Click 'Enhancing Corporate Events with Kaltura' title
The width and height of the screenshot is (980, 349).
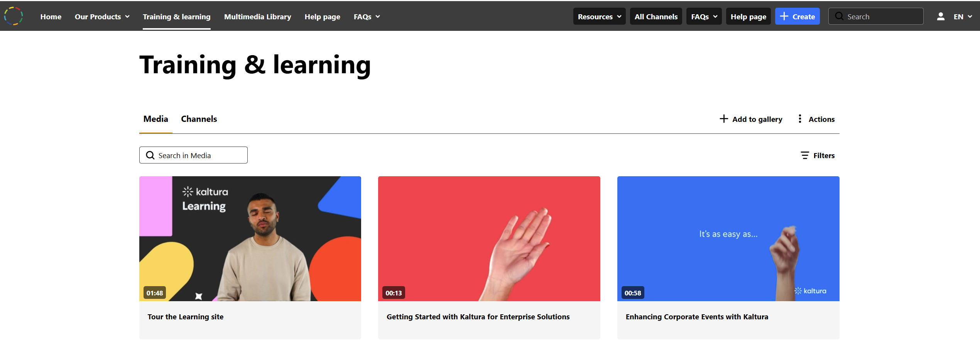click(697, 317)
